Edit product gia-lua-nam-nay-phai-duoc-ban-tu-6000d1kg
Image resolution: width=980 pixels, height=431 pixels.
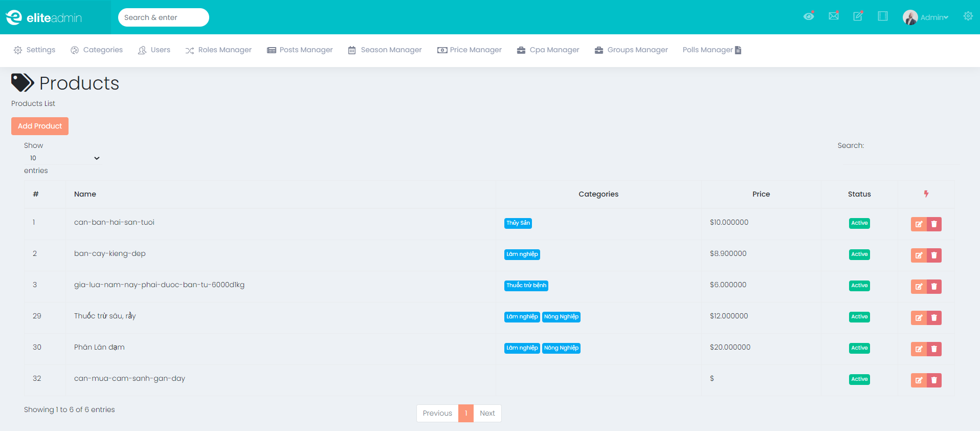[919, 287]
